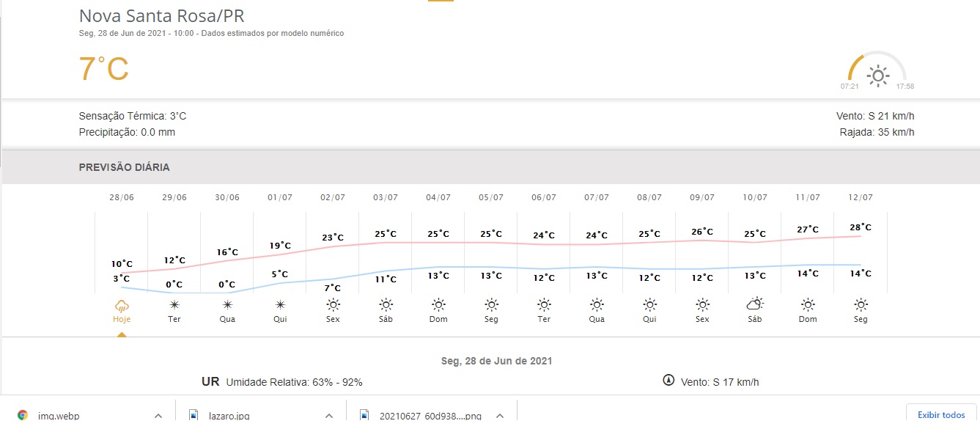Click the Chrome icon of img.webp download
This screenshot has height=440, width=980.
(23, 415)
